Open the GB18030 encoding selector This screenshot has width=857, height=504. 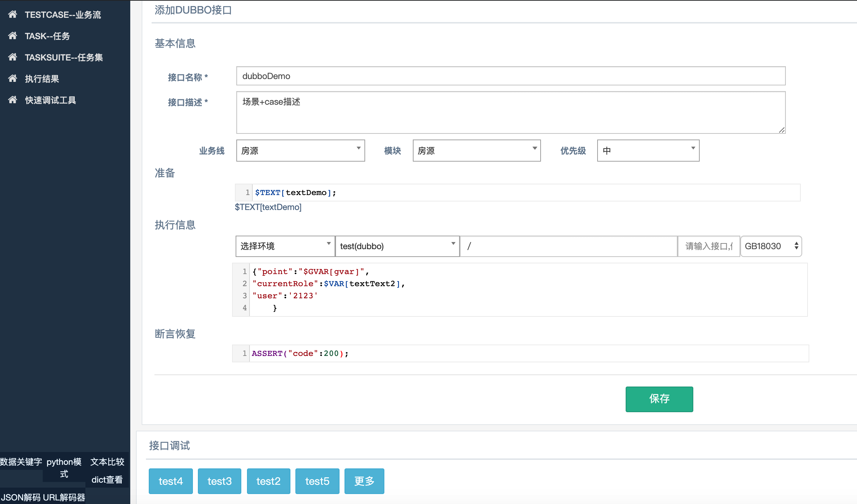(771, 246)
